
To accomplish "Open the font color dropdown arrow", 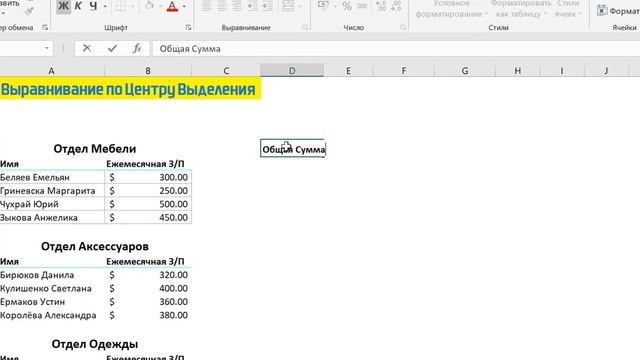I will (184, 6).
